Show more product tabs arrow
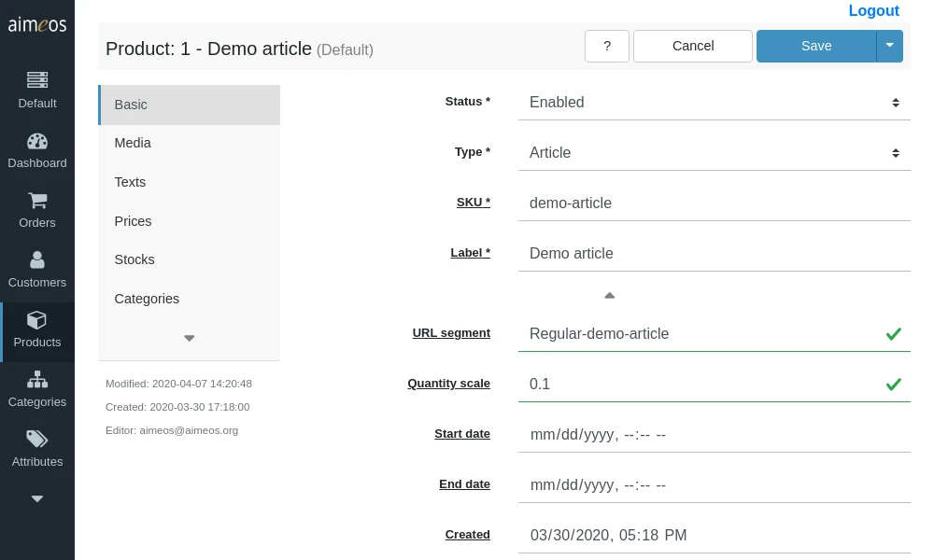The width and height of the screenshot is (934, 560). 190,338
